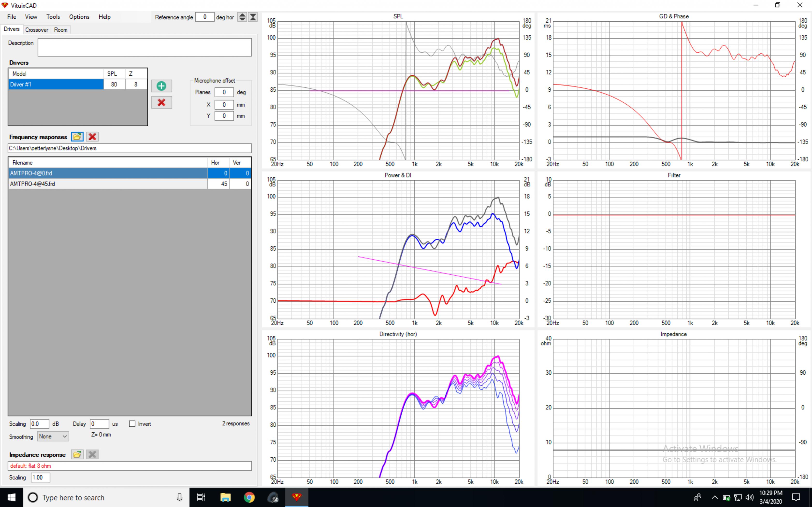The width and height of the screenshot is (812, 507).
Task: Show hidden tray icons chevron
Action: coord(714,497)
